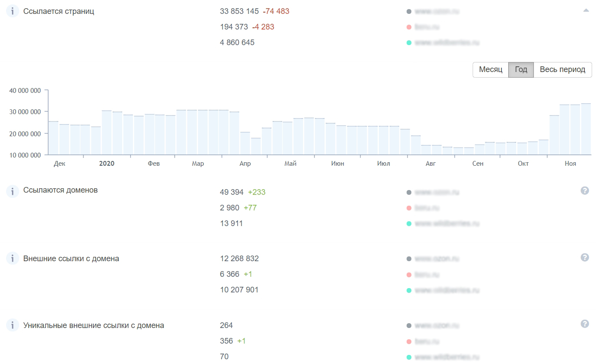
Task: Click help question mark in "Внешние ссылки с домена" row
Action: [x=585, y=258]
